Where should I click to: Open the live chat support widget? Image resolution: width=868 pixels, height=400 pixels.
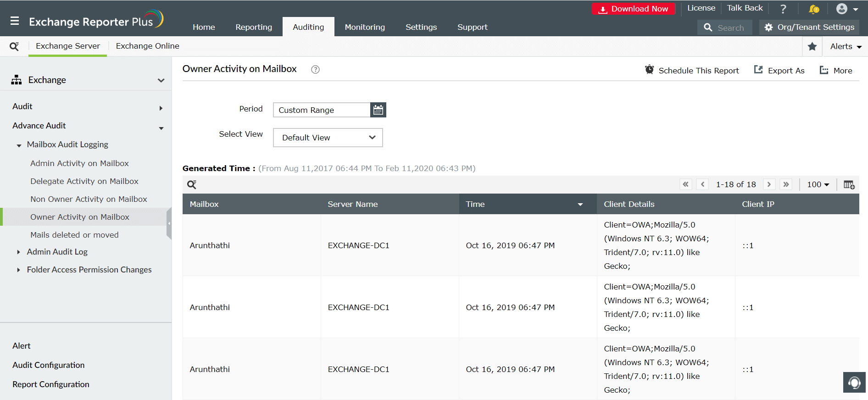[x=854, y=382]
